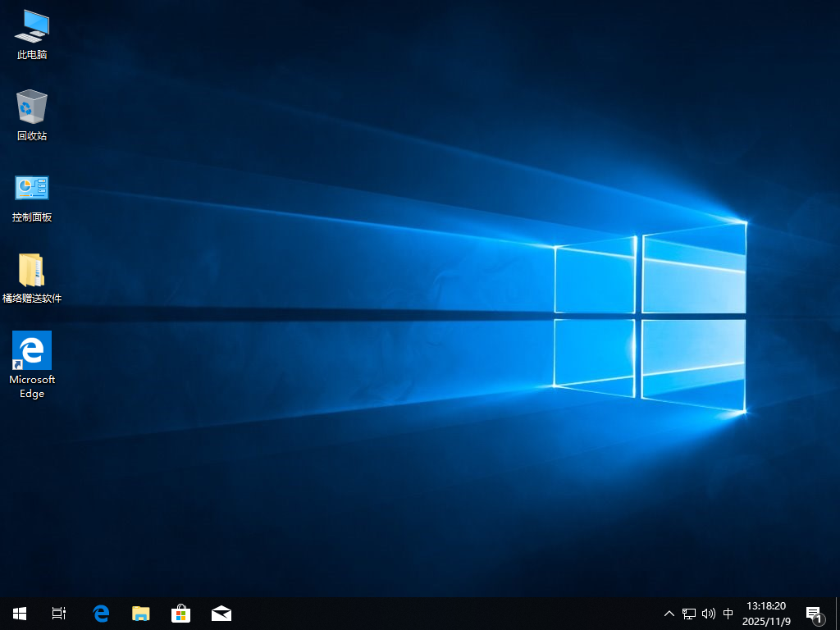Click the Windows logo on the wallpaper
This screenshot has height=630, width=840.
click(650, 316)
